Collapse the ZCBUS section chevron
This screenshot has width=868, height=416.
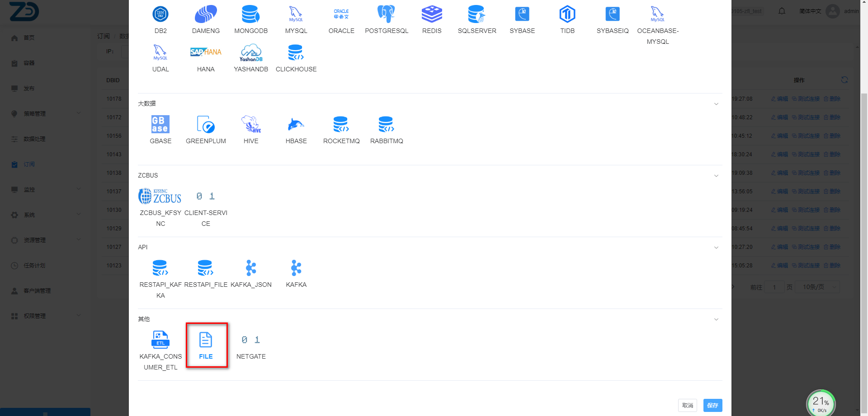point(716,176)
